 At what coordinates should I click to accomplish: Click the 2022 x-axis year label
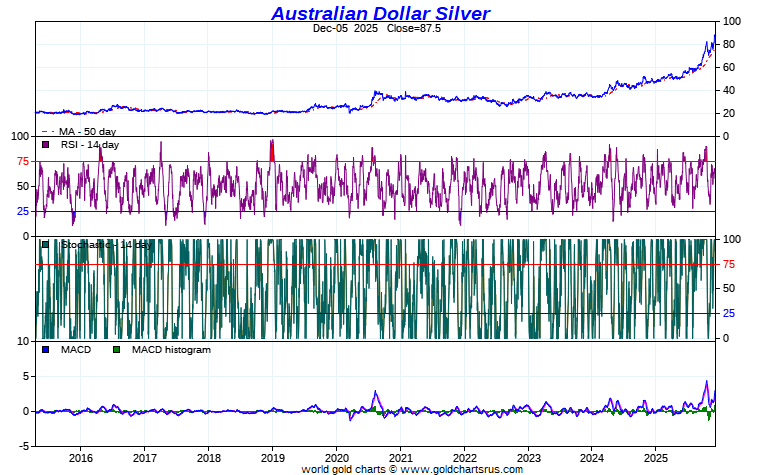click(464, 458)
